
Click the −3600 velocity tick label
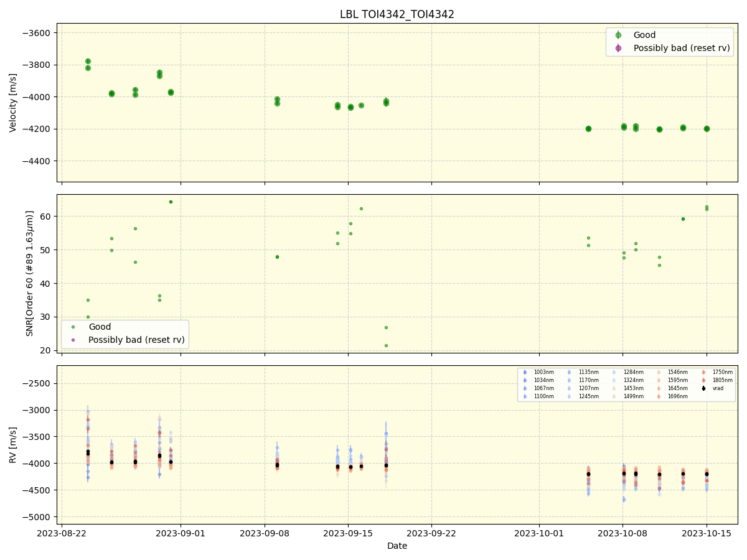[x=38, y=33]
